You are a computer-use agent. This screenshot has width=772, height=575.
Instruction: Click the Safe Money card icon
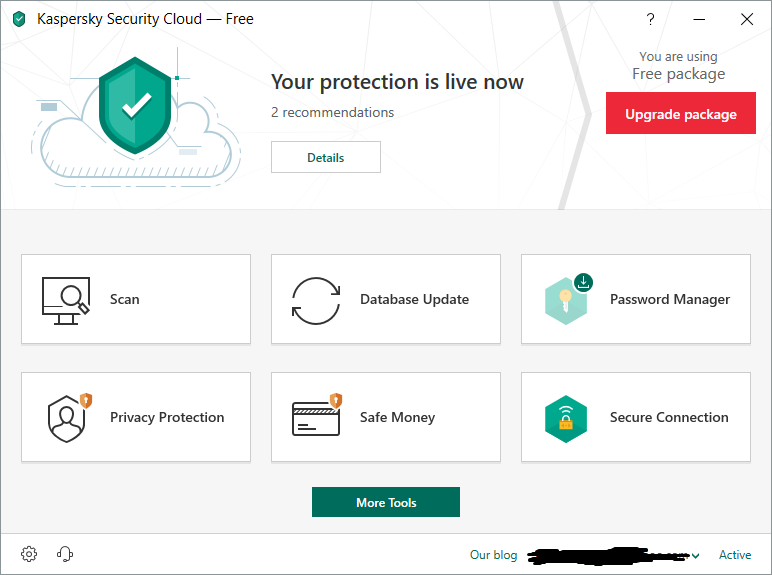(x=316, y=418)
